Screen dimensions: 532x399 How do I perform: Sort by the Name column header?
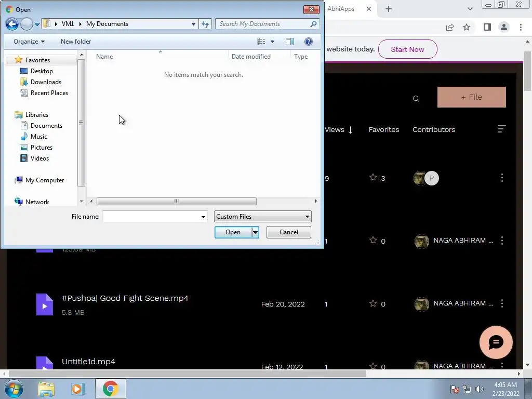coord(104,57)
